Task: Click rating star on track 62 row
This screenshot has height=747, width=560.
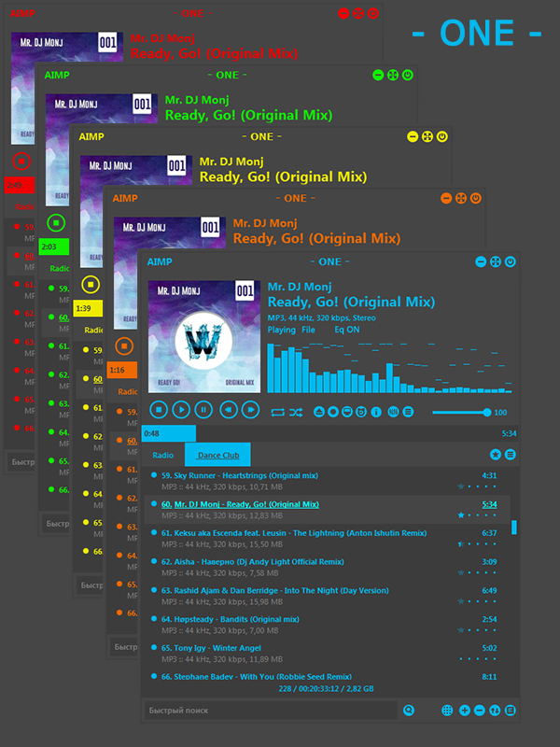Action: coord(461,572)
